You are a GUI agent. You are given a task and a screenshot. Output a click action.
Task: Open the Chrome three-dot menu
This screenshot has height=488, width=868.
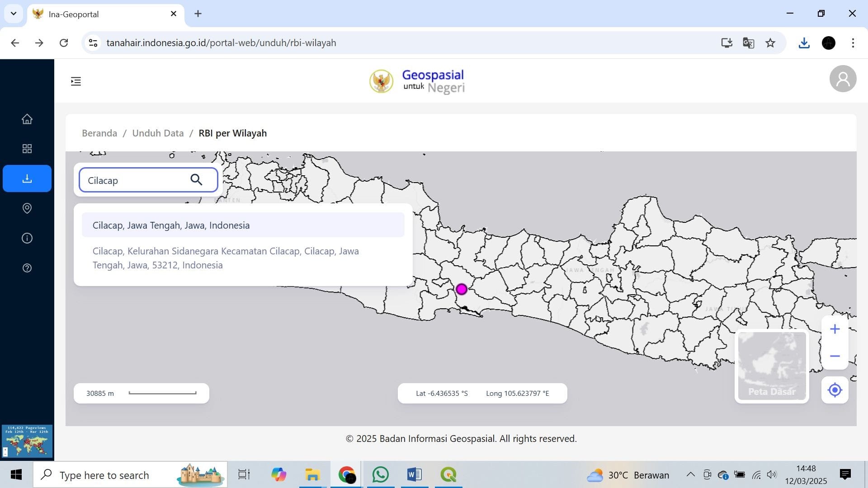[x=853, y=43]
